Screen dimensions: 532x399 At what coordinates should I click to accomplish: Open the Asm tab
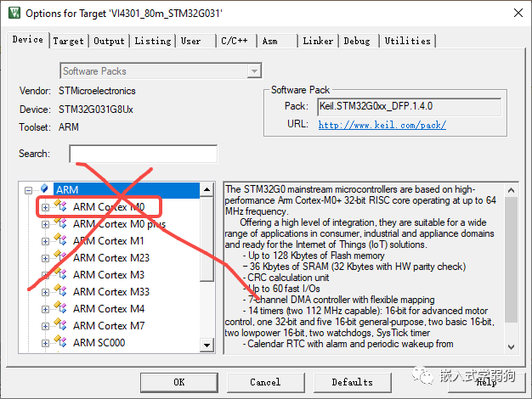pyautogui.click(x=277, y=41)
